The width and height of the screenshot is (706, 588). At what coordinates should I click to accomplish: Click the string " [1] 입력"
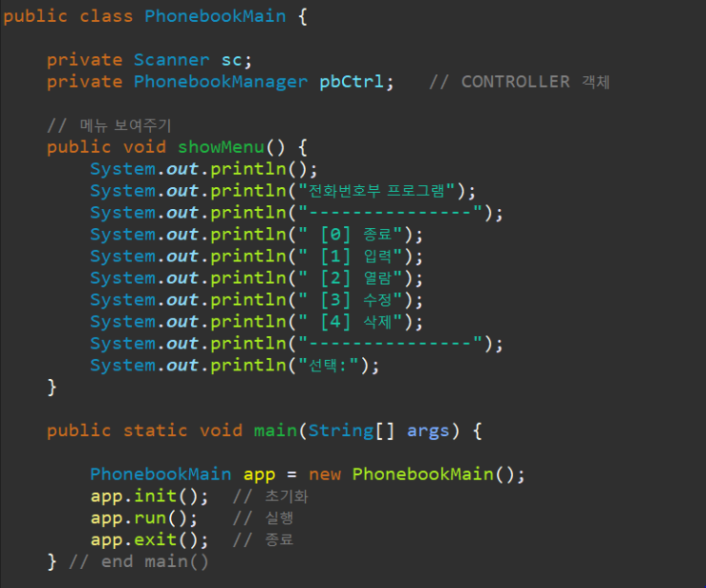[x=350, y=256]
